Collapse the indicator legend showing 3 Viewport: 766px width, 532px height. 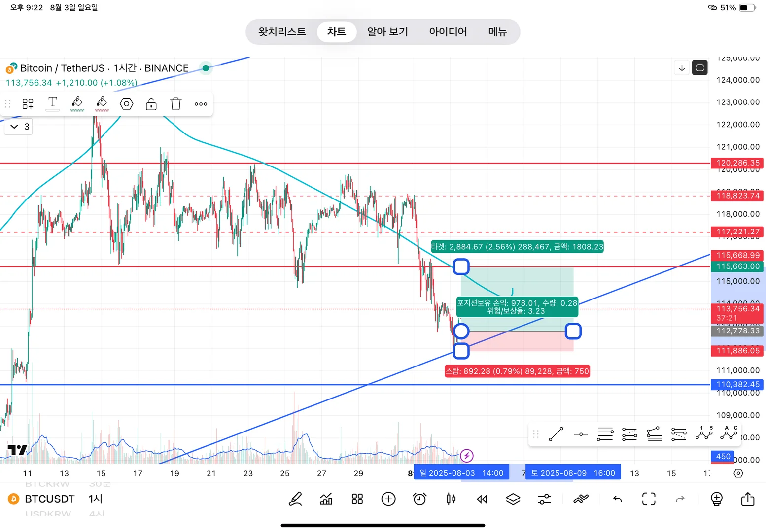pos(18,127)
